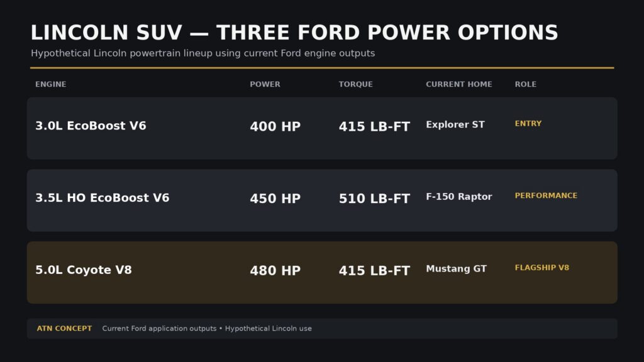Click the CURRENT HOME column header
The height and width of the screenshot is (362, 644).
coord(458,84)
